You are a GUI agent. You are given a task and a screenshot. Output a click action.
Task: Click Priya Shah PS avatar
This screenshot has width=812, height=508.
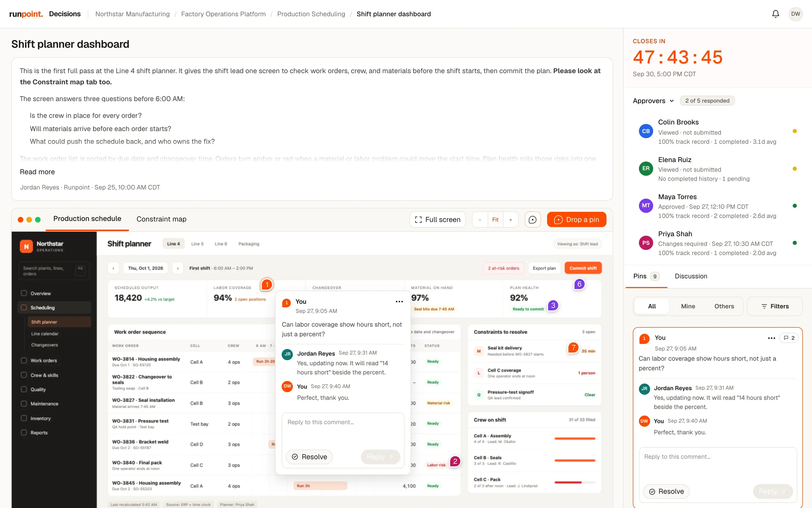(646, 243)
